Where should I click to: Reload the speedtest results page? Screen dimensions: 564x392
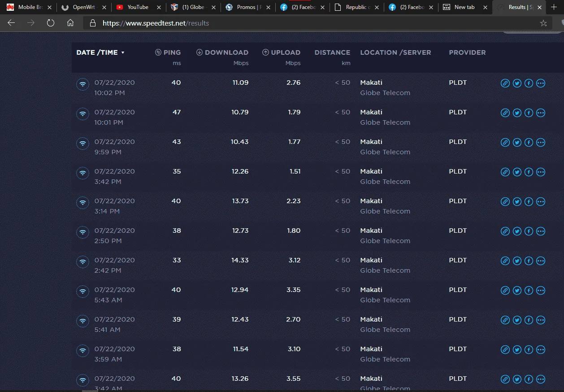pyautogui.click(x=51, y=23)
